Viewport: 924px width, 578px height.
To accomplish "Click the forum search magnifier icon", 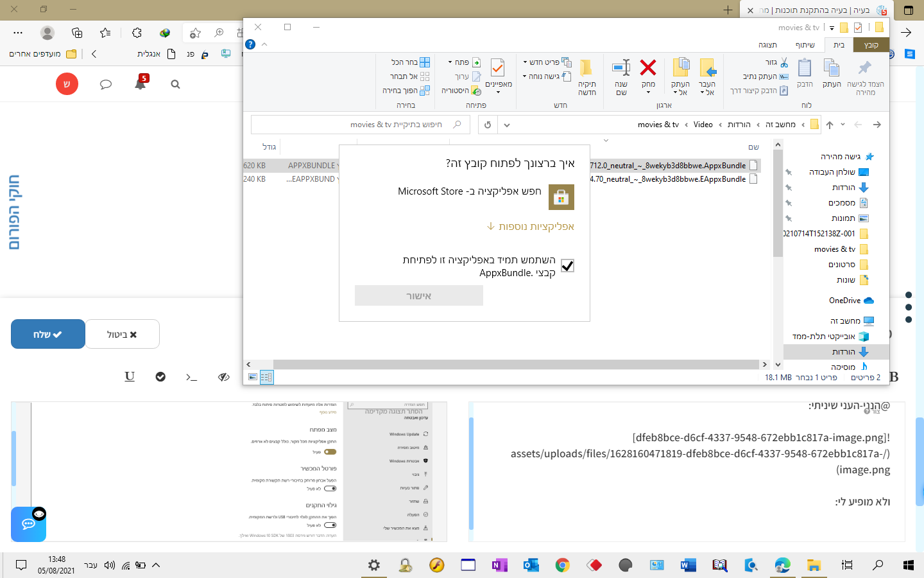I will tap(175, 84).
